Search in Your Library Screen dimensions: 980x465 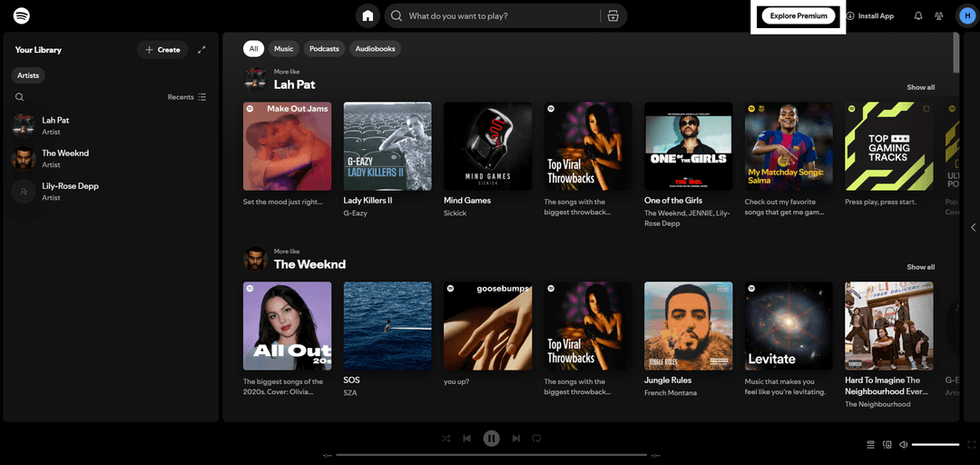click(19, 97)
